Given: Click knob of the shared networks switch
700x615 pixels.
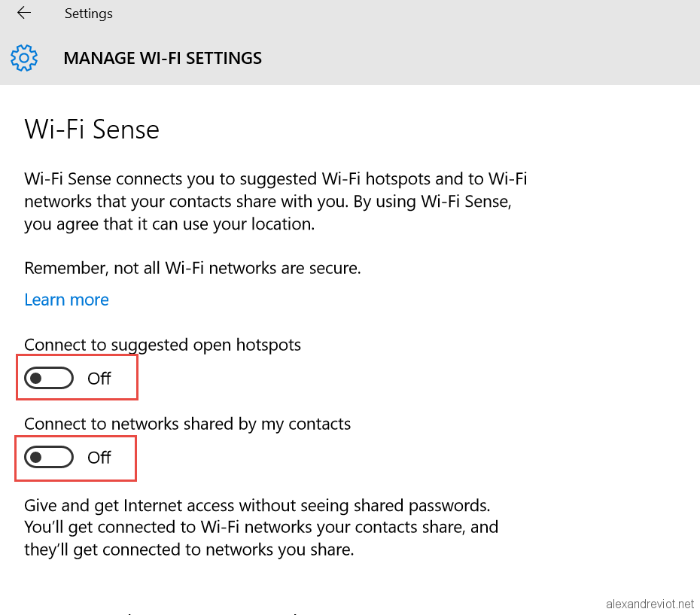Looking at the screenshot, I should point(35,457).
